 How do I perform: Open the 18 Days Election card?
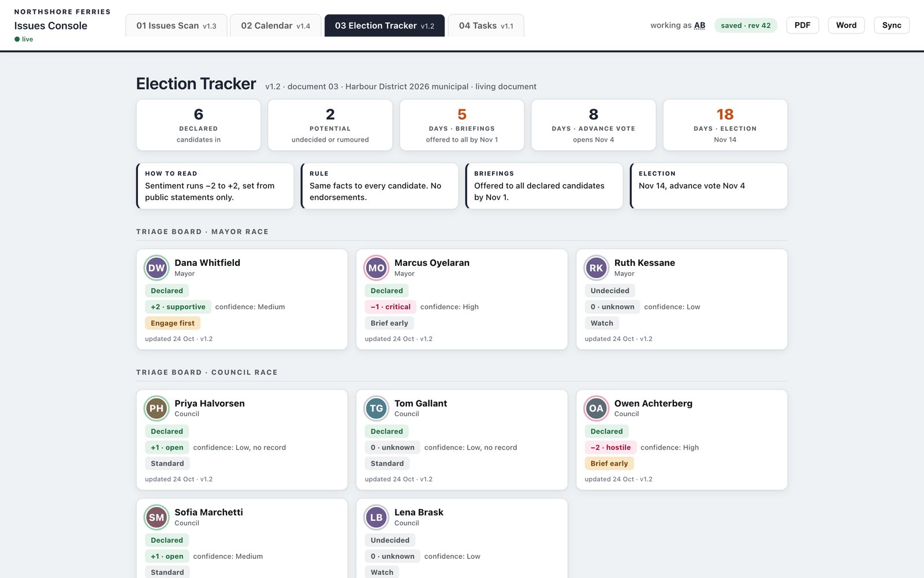pos(725,125)
